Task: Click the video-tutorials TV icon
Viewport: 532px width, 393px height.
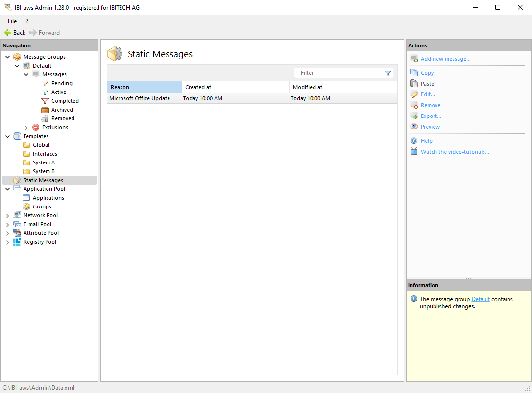Action: 414,152
